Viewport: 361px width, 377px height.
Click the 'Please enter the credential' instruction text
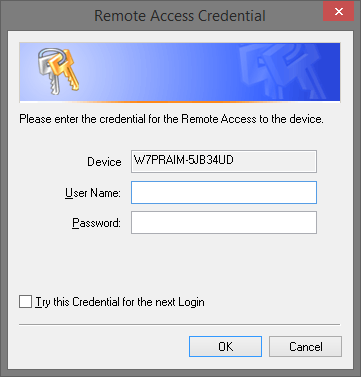point(171,119)
